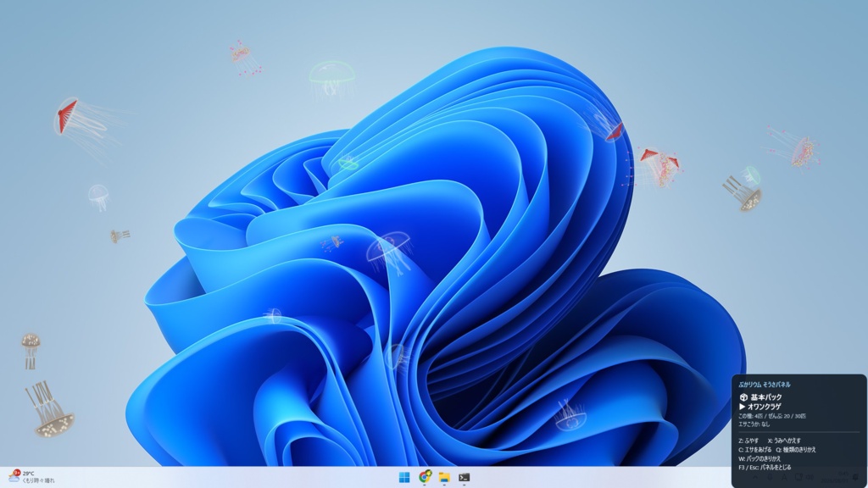Click the Q: 種類のきりかえ hint
Screen dimensions: 868x488
[796, 450]
